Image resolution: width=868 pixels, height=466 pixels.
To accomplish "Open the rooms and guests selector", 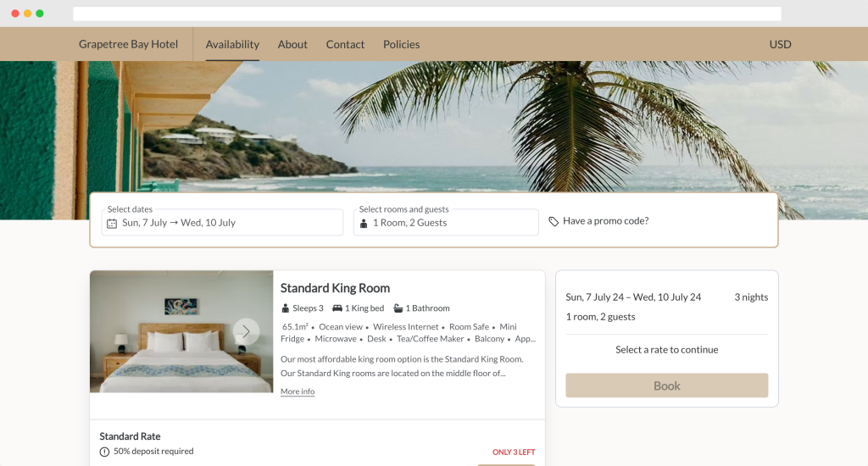I will pyautogui.click(x=446, y=223).
